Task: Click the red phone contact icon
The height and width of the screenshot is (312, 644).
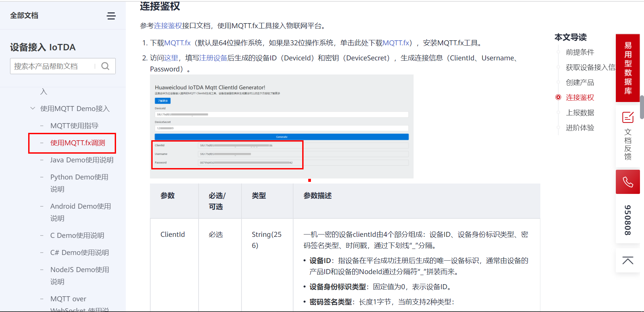Action: [628, 182]
